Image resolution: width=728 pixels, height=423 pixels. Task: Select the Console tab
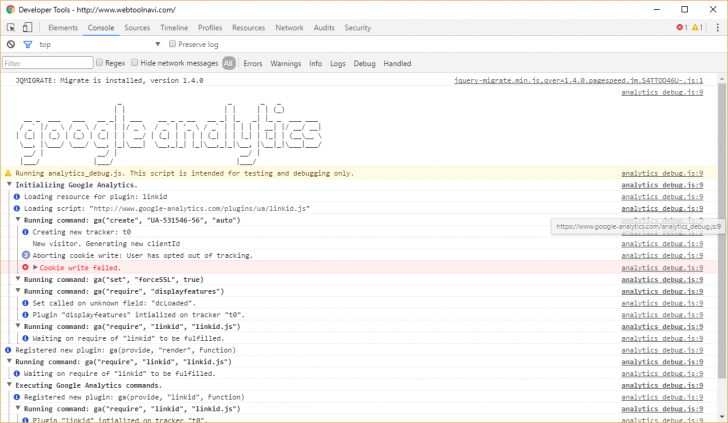[x=101, y=28]
